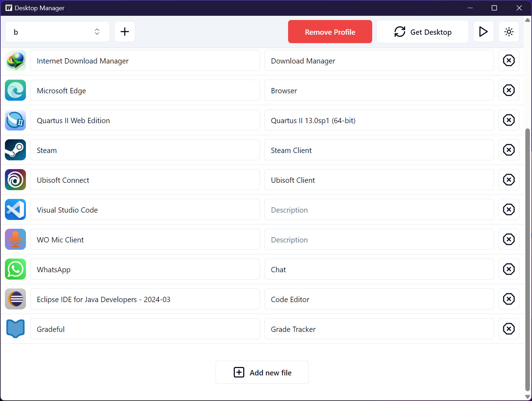Remove the WO Mic Client entry
532x401 pixels.
click(509, 239)
